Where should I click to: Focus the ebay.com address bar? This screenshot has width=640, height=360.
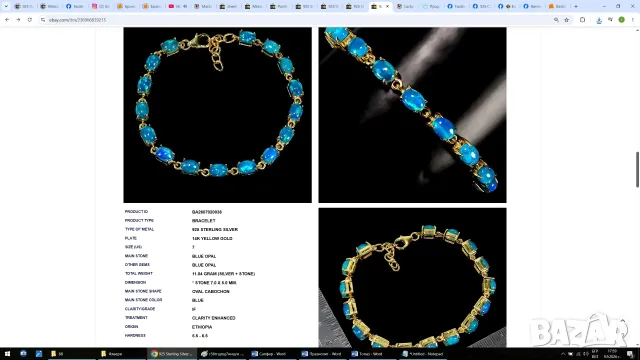pyautogui.click(x=298, y=20)
